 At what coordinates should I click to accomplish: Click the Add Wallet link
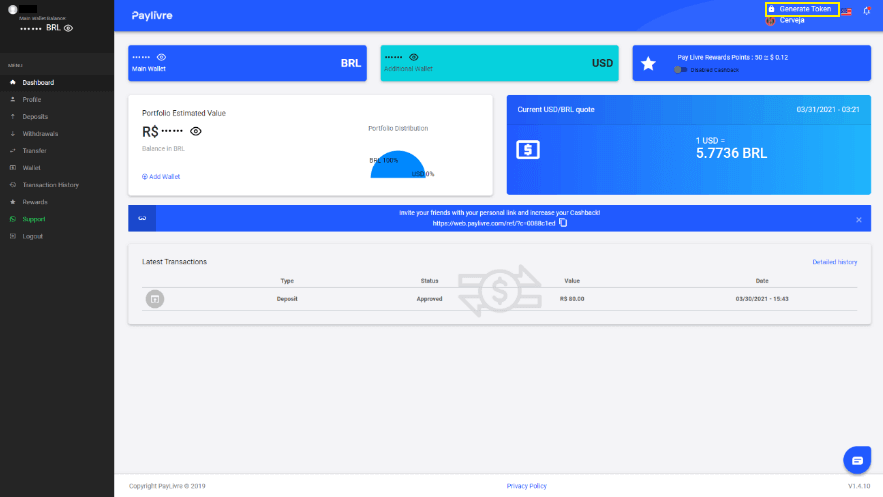tap(161, 176)
